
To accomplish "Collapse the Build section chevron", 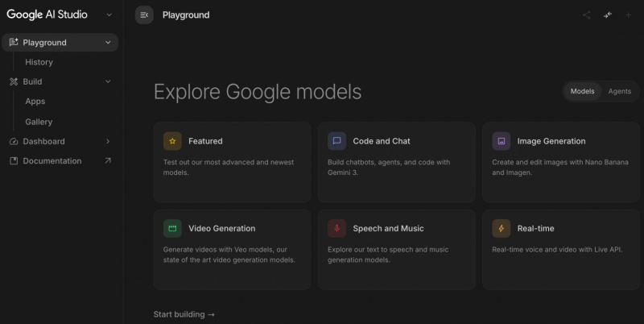I will click(108, 81).
